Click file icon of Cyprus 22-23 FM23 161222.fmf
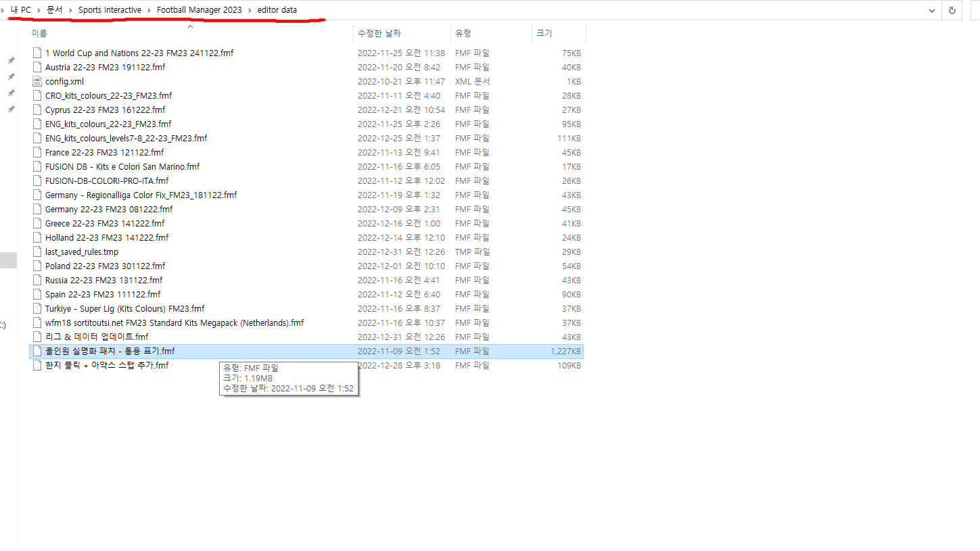The height and width of the screenshot is (551, 980). point(37,110)
